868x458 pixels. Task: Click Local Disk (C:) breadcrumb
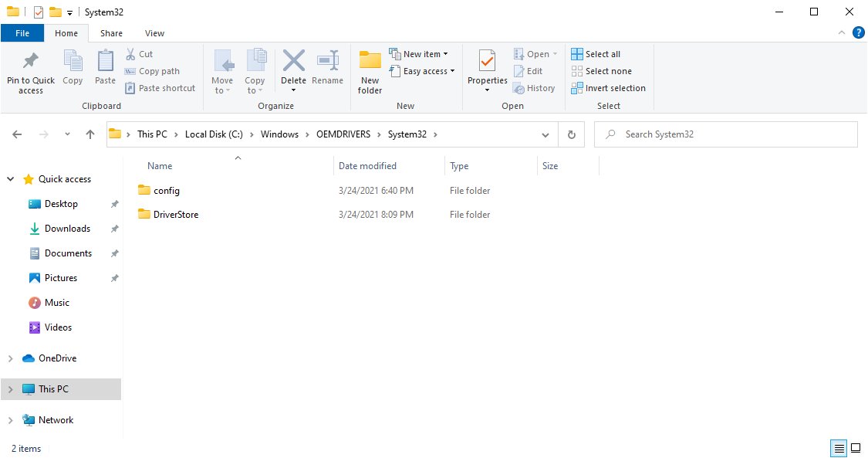[214, 134]
